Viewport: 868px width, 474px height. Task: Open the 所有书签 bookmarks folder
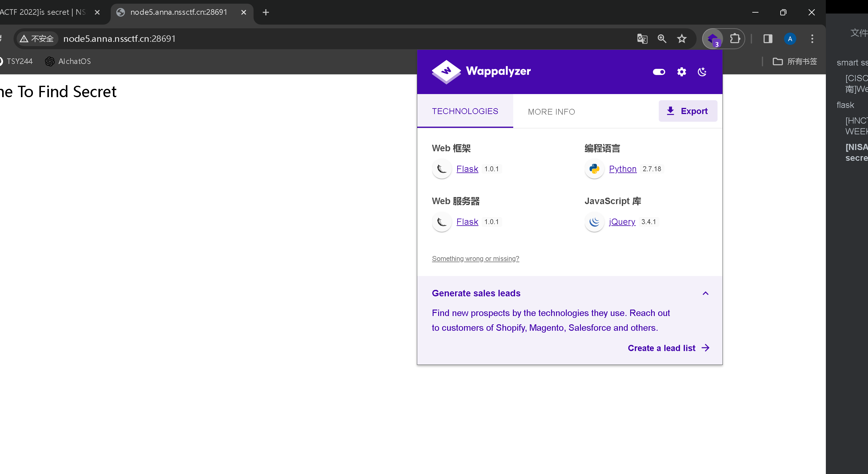(794, 61)
